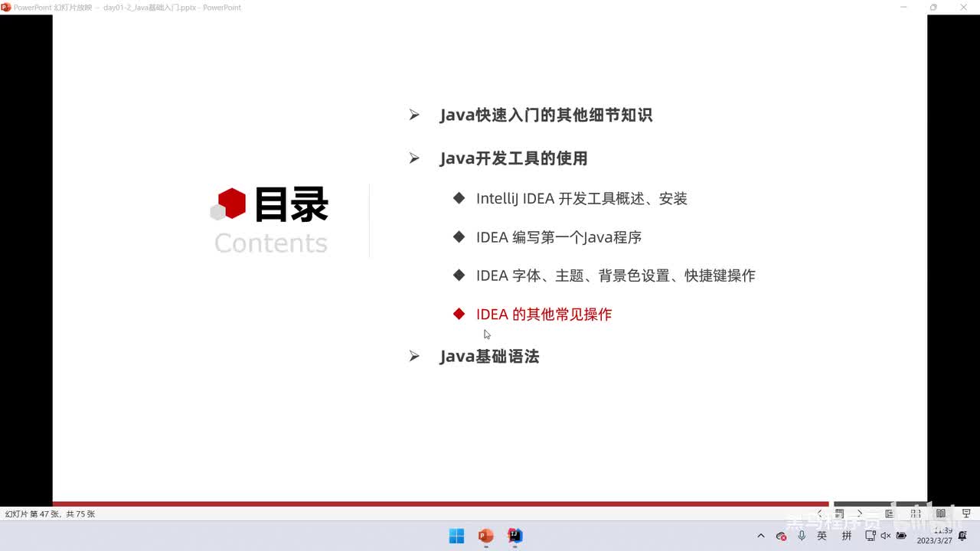980x551 pixels.
Task: Close the PowerPoint slideshow window
Action: pos(964,7)
